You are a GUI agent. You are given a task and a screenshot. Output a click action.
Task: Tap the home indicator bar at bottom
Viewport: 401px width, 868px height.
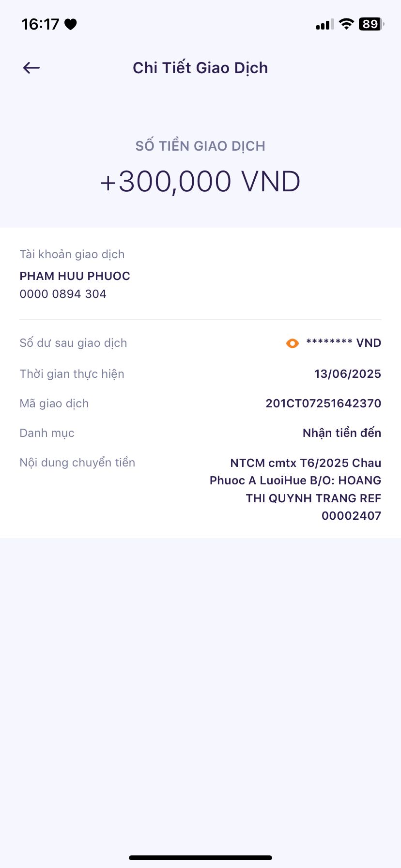[x=200, y=858]
